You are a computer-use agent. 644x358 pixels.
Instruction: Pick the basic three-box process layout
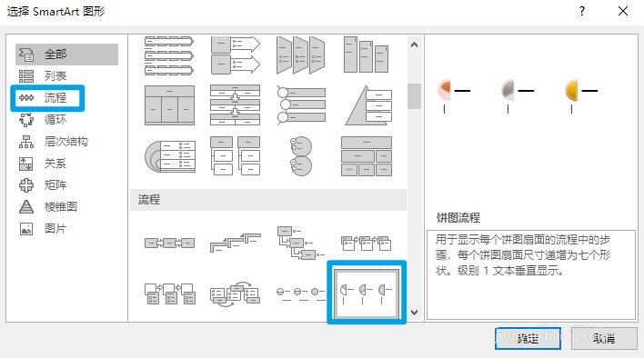[x=169, y=244]
